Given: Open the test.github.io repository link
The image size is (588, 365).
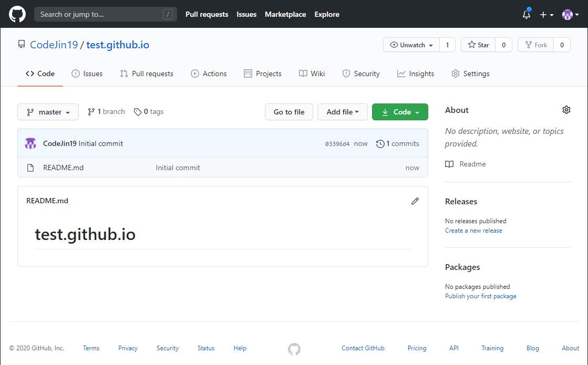Looking at the screenshot, I should pyautogui.click(x=118, y=45).
